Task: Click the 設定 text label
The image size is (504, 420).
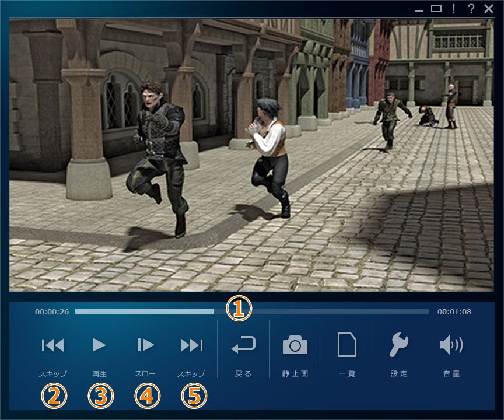Action: coord(400,374)
